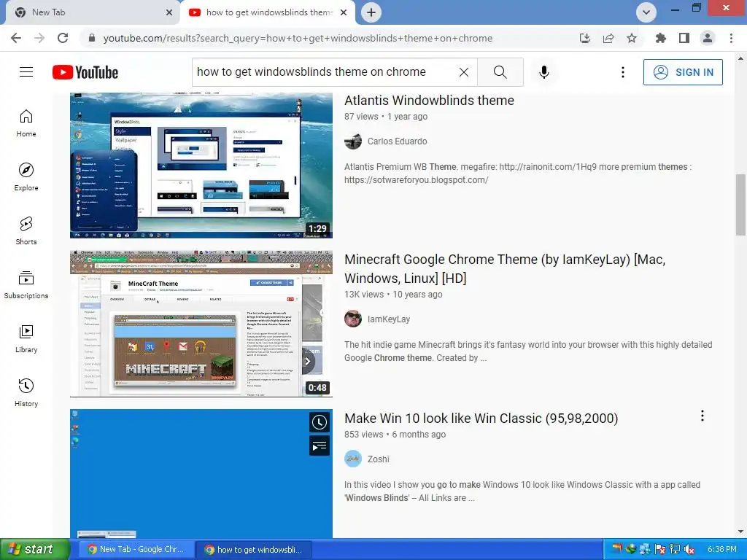Open Minecraft Google Chrome Theme video title
The image size is (747, 560).
pos(505,268)
